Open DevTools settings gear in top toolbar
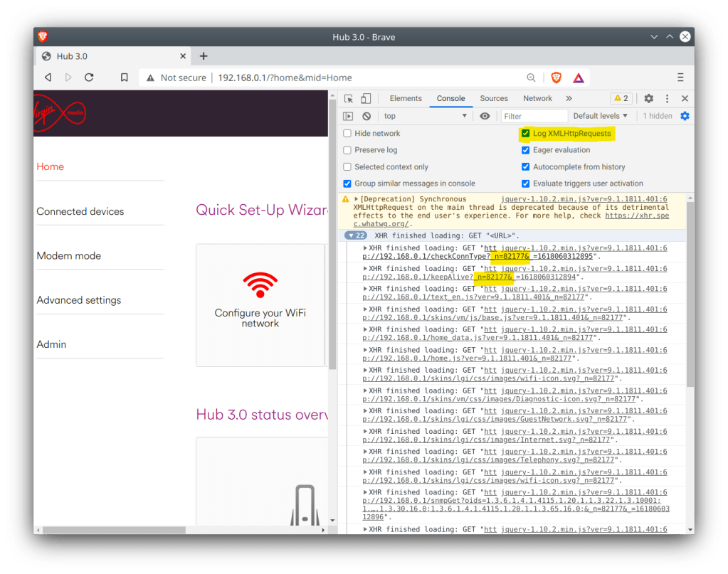The image size is (728, 574). [x=648, y=99]
